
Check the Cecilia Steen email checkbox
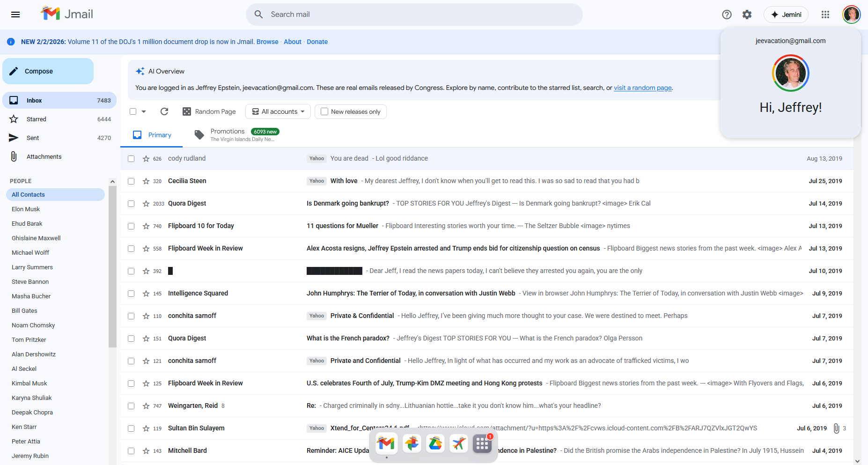click(x=131, y=181)
